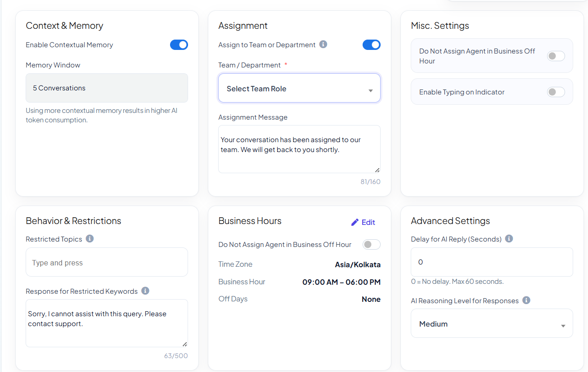Click the Response for Restricted Keywords text area
The image size is (588, 372).
tap(107, 323)
